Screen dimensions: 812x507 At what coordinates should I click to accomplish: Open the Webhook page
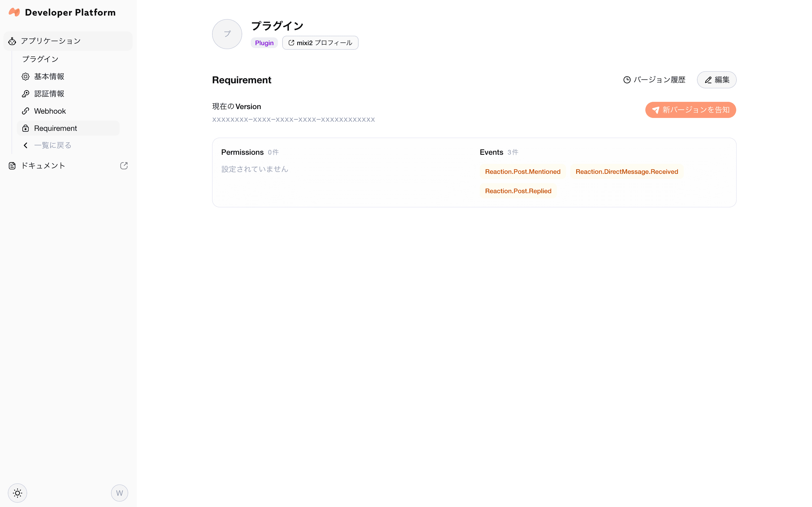pos(68,111)
